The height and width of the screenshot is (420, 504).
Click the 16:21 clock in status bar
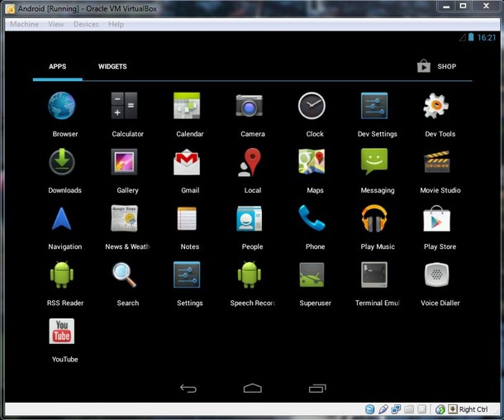(x=487, y=38)
